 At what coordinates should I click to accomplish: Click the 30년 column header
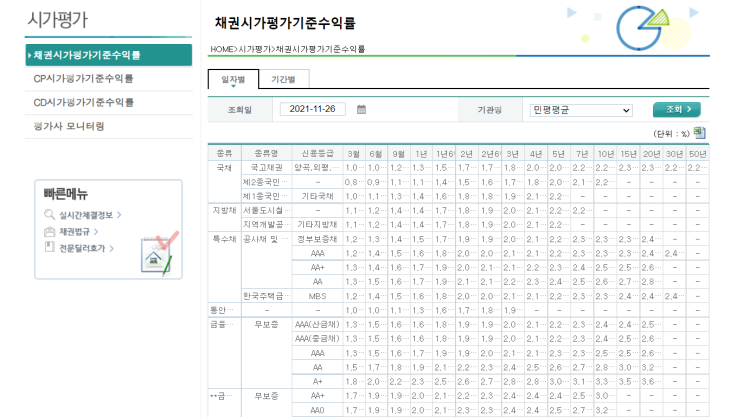click(674, 154)
